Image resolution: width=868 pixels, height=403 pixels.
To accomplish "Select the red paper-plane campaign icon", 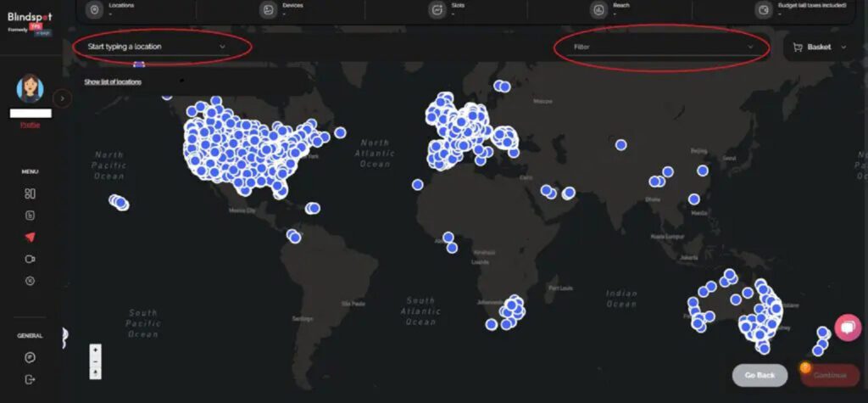I will (x=30, y=238).
